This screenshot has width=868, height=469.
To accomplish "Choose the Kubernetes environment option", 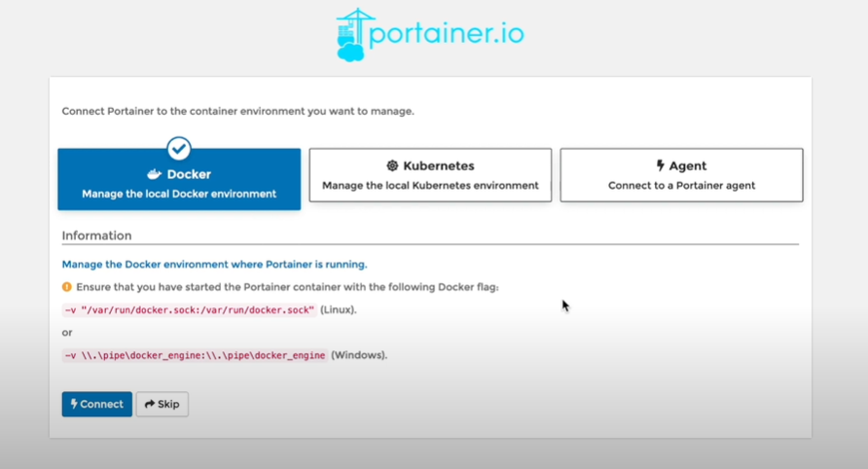I will pyautogui.click(x=430, y=175).
